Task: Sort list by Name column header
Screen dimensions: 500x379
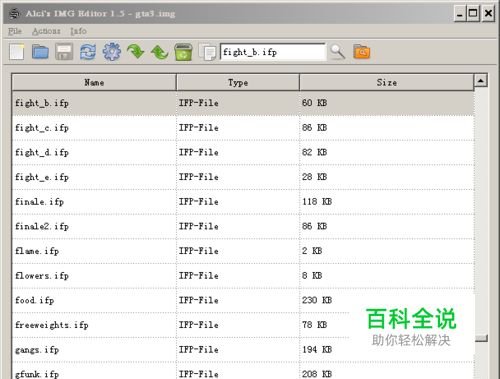Action: [x=94, y=82]
